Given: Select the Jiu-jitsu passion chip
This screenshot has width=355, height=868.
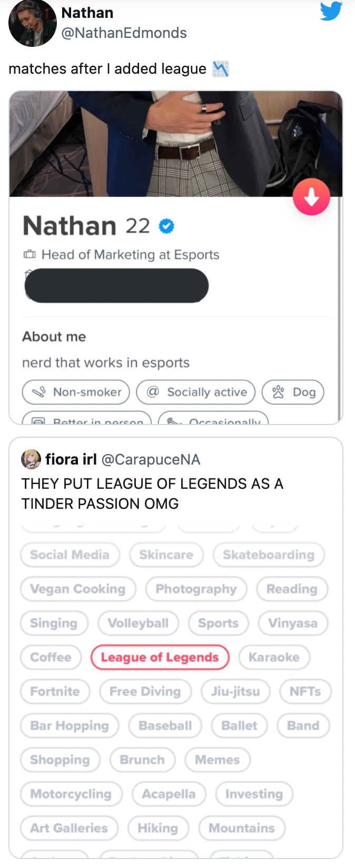Looking at the screenshot, I should [235, 692].
